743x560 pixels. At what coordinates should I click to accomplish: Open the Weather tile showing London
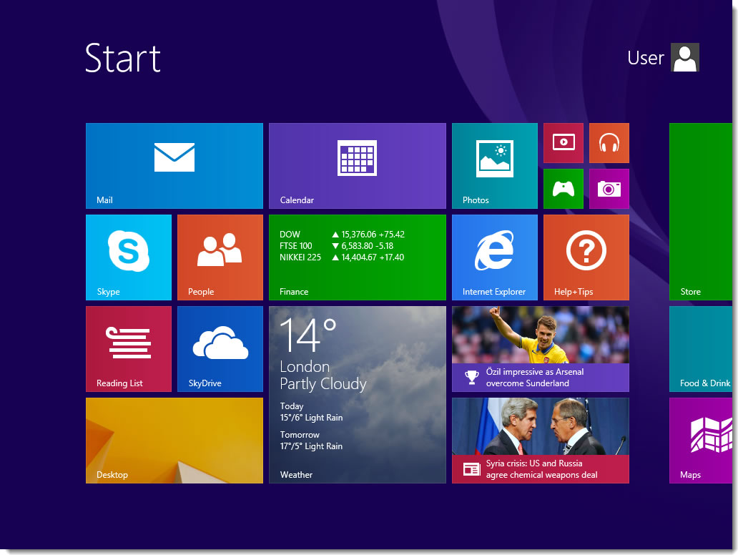coord(358,395)
